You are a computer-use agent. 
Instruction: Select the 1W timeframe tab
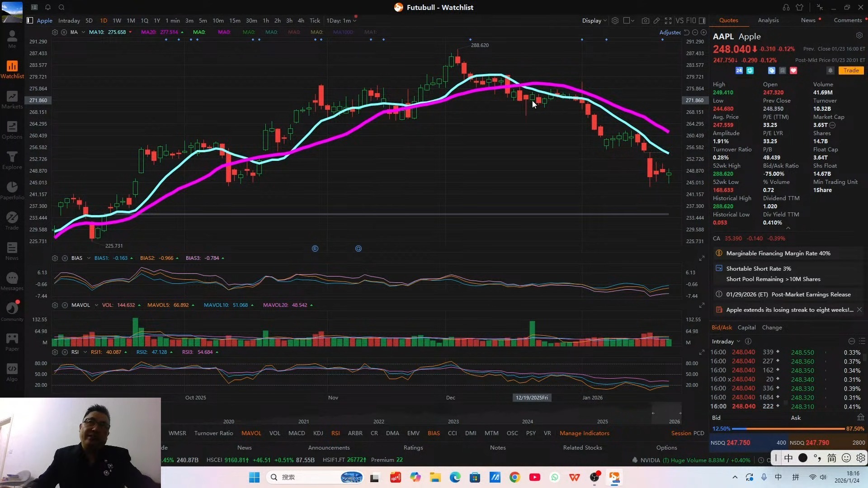(117, 21)
